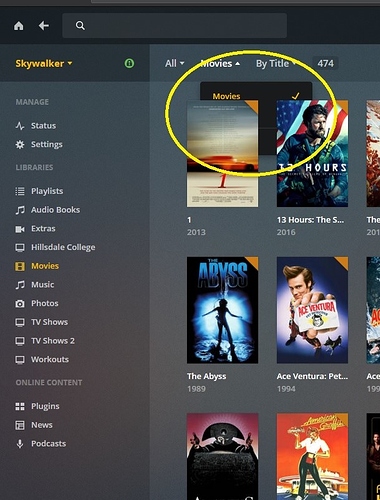Select the Movies library label

click(45, 266)
